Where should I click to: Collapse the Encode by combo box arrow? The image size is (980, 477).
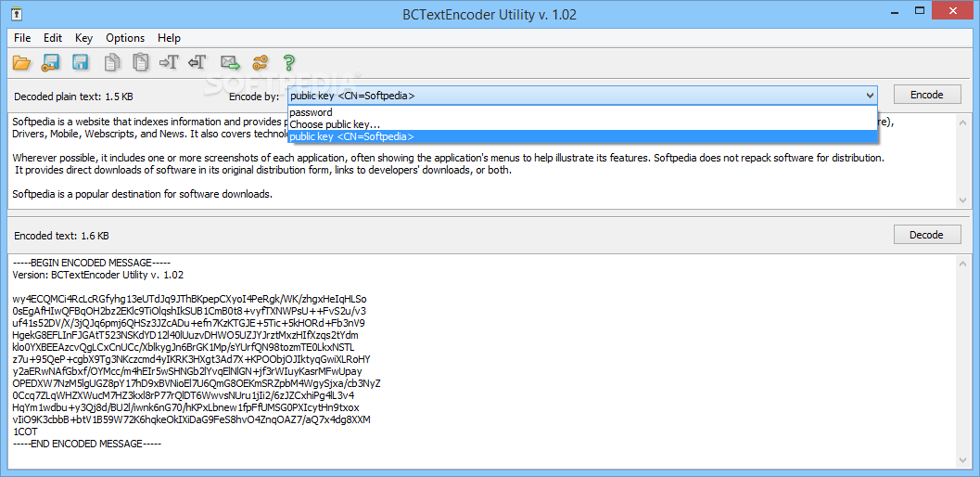point(870,96)
